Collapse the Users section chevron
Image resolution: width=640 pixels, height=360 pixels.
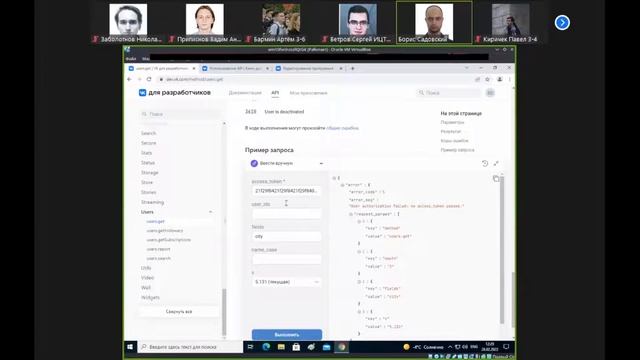(x=211, y=212)
